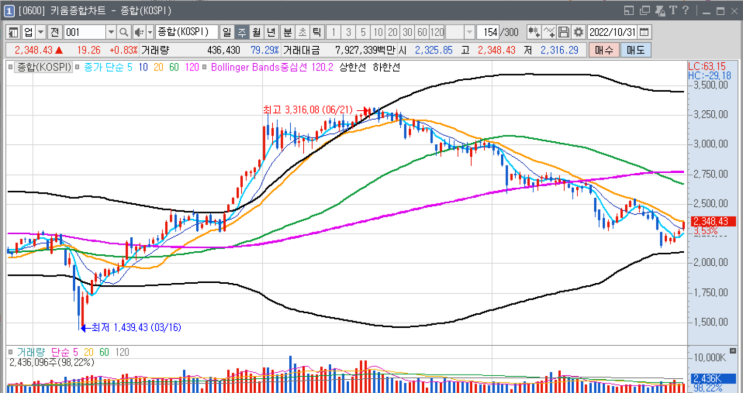Click the T font size icon in title bar
This screenshot has height=393, width=743.
coord(673,10)
